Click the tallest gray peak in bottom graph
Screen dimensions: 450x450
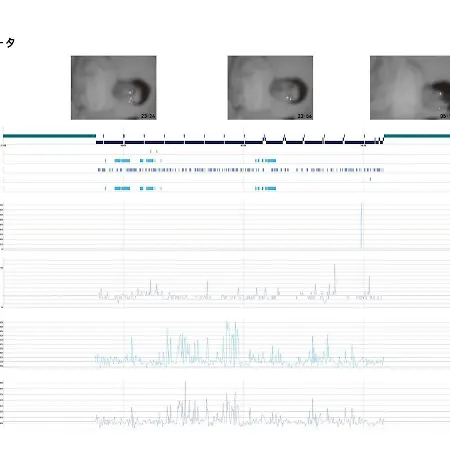coord(185,402)
